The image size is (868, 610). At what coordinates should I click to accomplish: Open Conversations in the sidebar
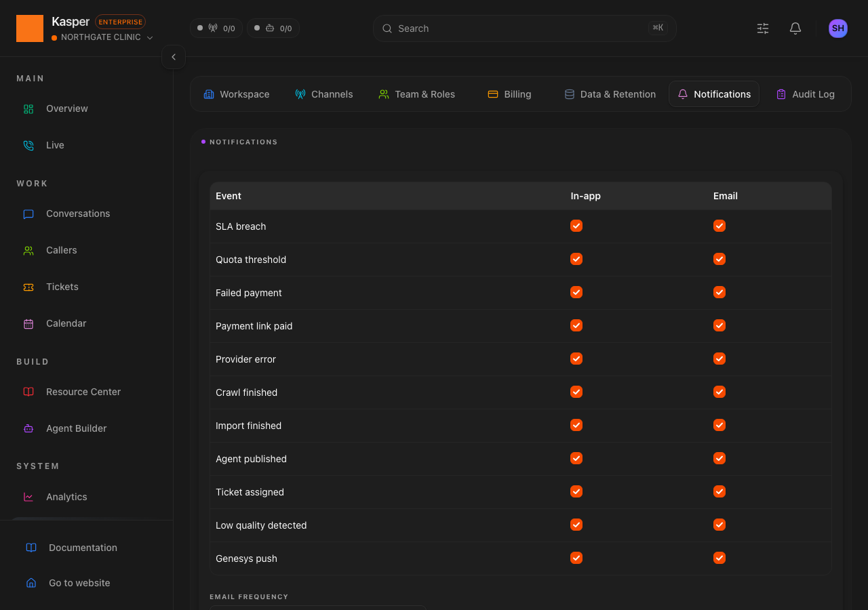(87, 213)
